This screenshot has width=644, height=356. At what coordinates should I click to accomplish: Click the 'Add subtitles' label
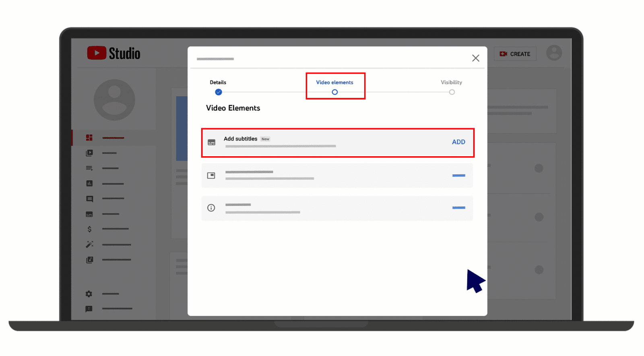[240, 139]
